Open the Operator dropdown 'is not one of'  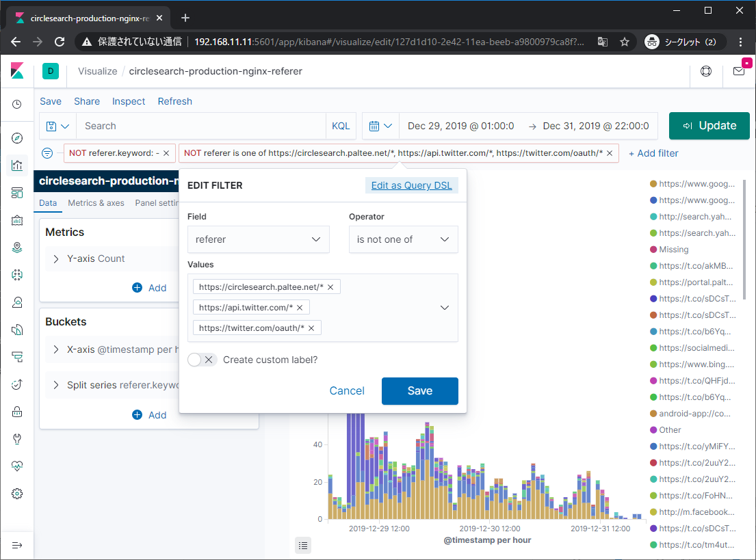coord(403,239)
